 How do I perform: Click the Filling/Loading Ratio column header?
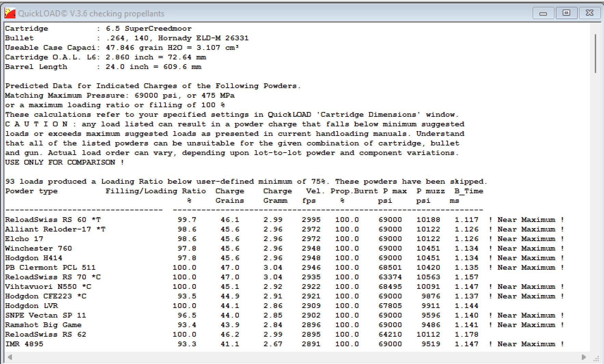click(x=155, y=191)
